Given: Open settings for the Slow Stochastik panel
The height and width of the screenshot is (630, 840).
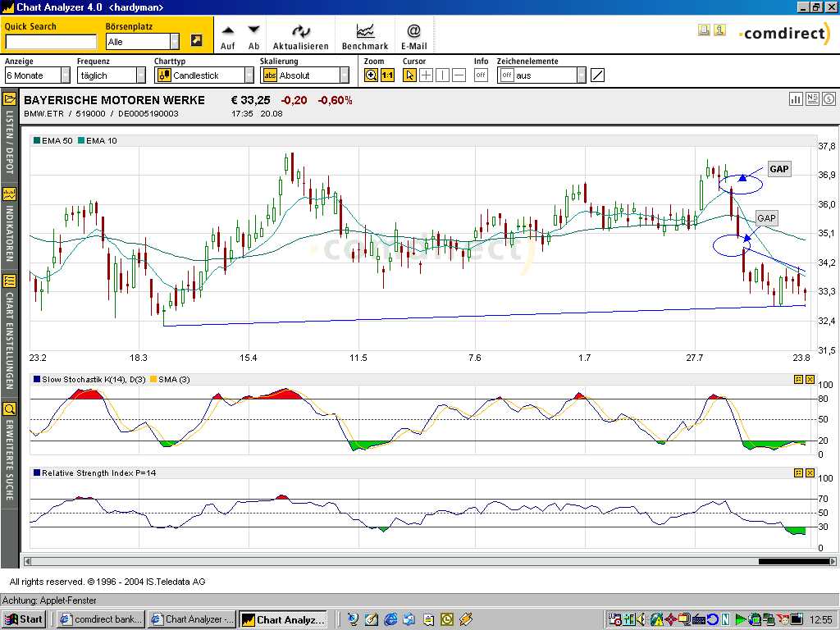Looking at the screenshot, I should click(x=798, y=380).
